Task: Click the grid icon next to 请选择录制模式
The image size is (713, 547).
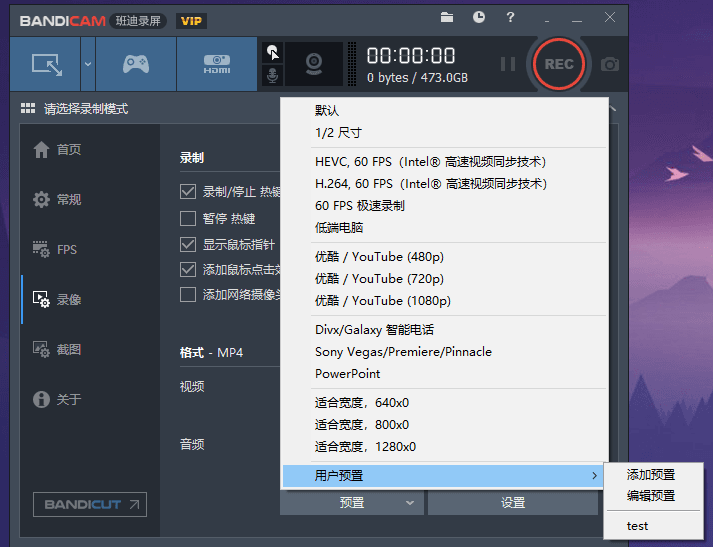Action: pos(28,108)
